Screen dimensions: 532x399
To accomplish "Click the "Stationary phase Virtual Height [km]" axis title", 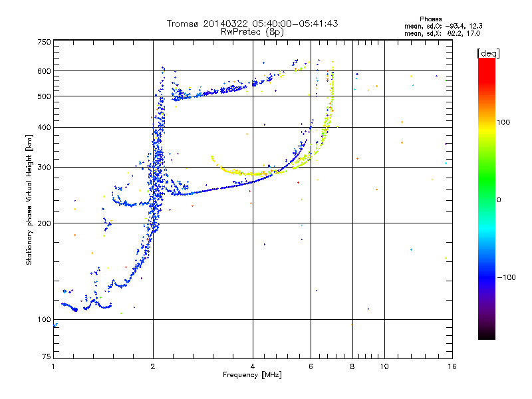I will coord(29,199).
